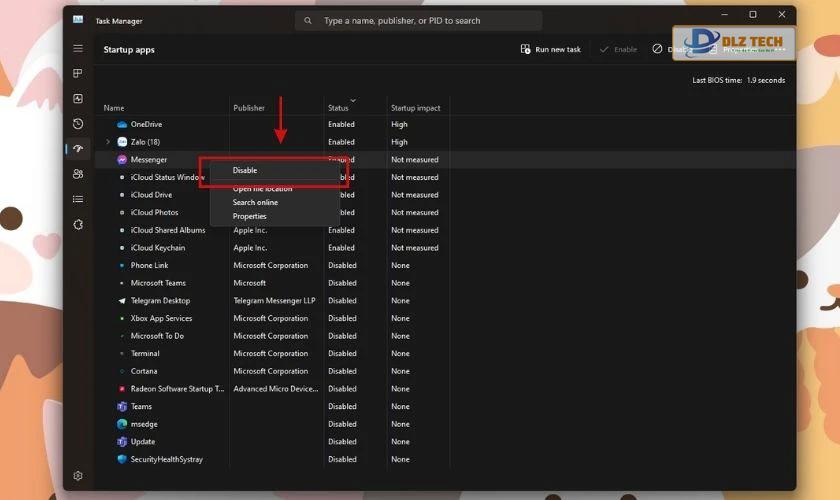
Task: Open the Services page icon
Action: (x=78, y=225)
